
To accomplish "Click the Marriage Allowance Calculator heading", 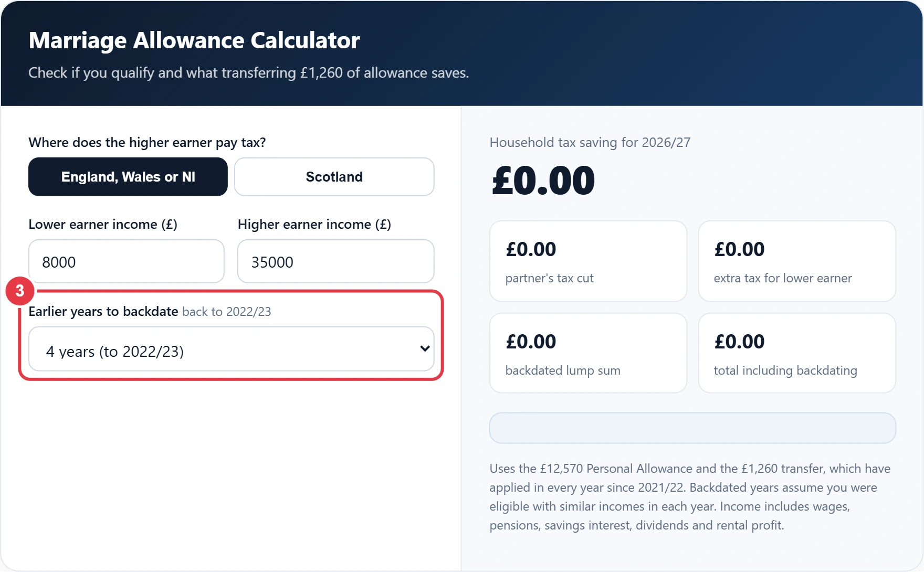I will (x=194, y=40).
